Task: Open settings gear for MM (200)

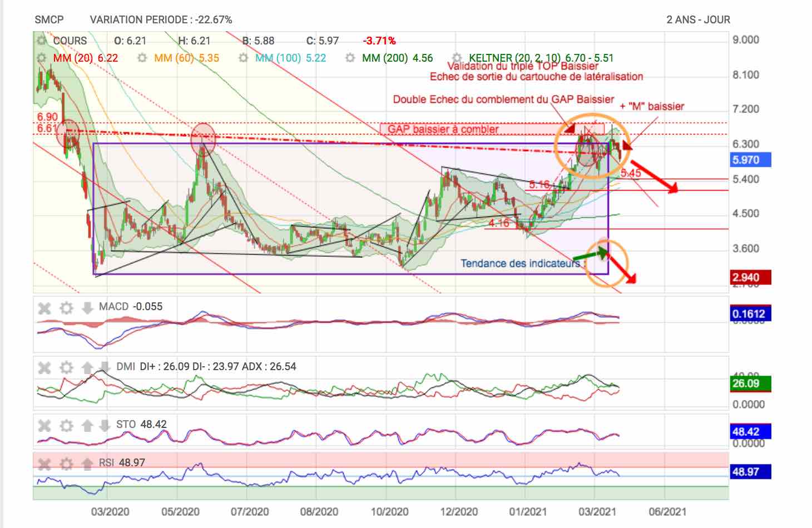Action: click(350, 58)
